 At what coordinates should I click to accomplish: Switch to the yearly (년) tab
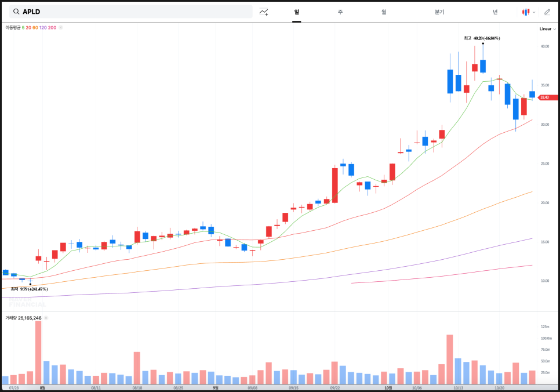coord(495,12)
